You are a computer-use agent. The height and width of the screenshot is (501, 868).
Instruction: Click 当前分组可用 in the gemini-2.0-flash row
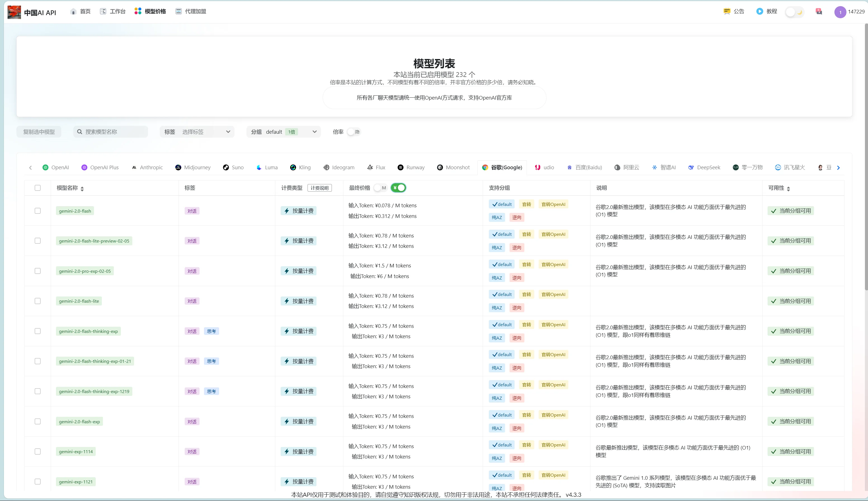[x=790, y=211]
